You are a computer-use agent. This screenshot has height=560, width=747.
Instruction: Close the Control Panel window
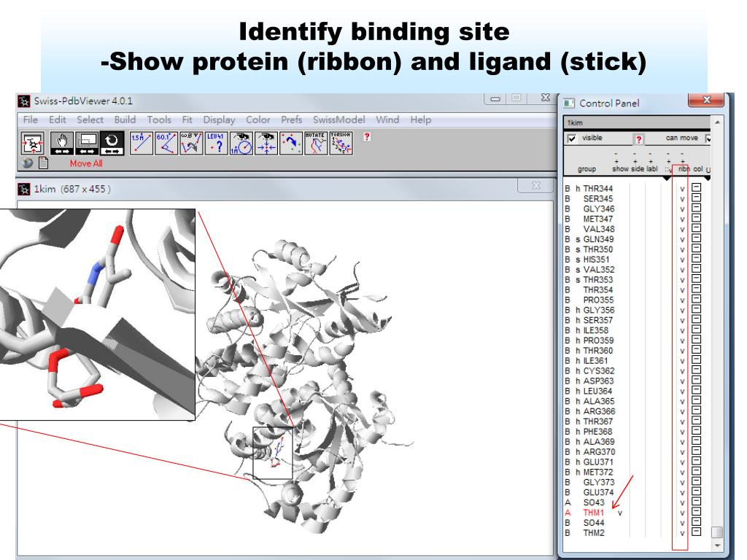tap(706, 99)
